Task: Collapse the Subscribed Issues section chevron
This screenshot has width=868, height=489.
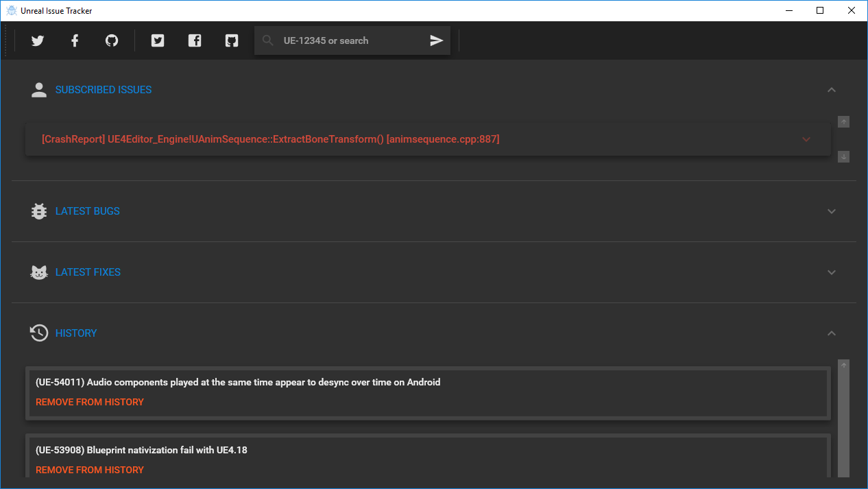Action: click(832, 90)
